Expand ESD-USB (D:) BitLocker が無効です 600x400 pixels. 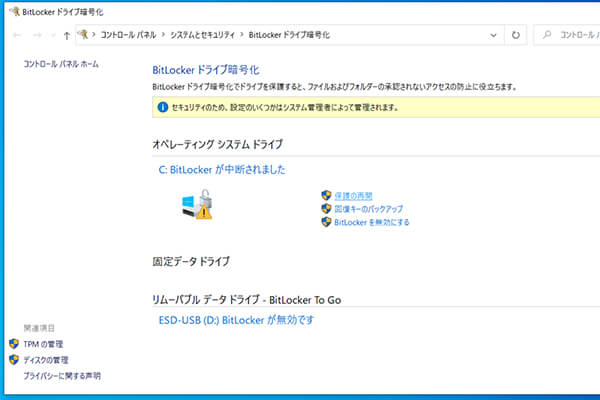[x=236, y=320]
